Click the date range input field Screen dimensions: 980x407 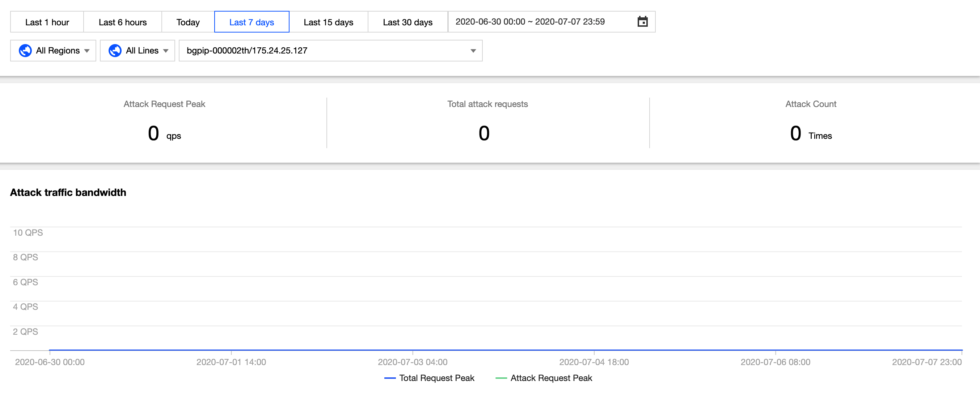click(x=552, y=22)
